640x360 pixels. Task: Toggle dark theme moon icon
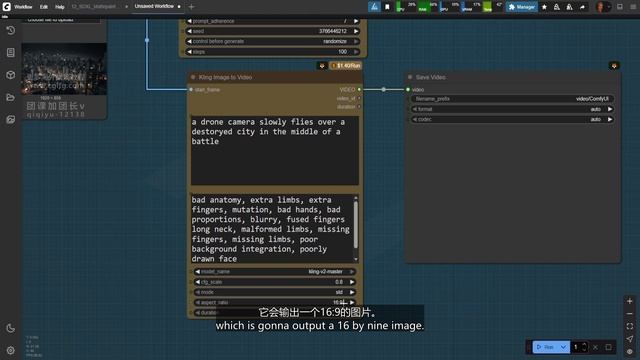coord(11,328)
